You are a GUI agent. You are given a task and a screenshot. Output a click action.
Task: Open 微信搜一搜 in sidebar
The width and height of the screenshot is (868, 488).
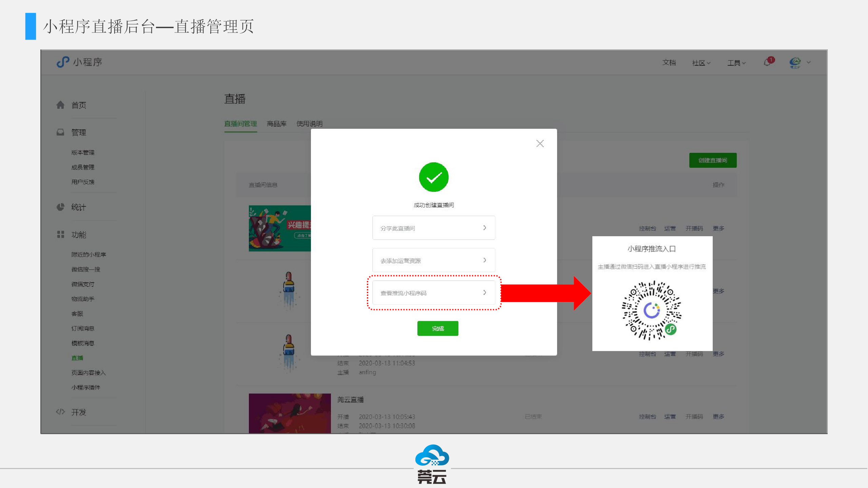click(x=86, y=269)
